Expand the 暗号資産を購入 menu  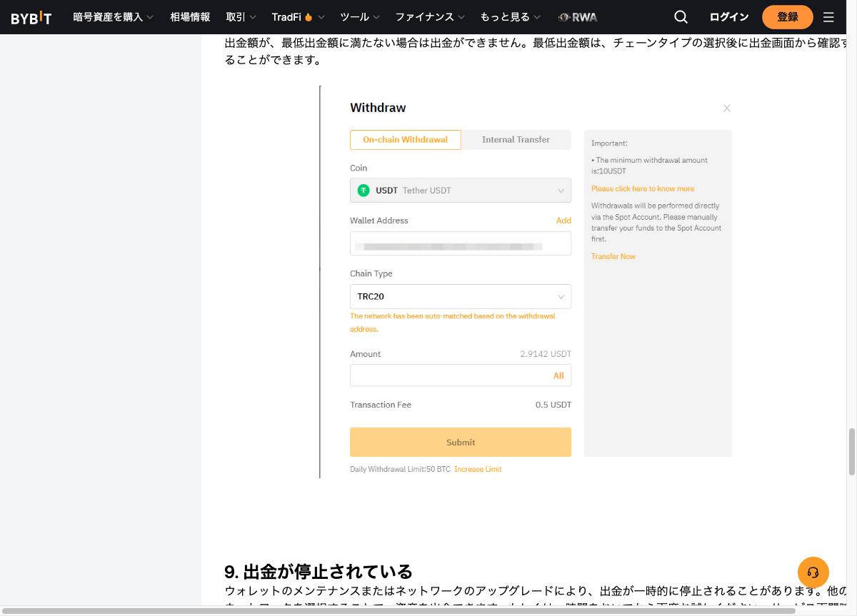point(114,17)
